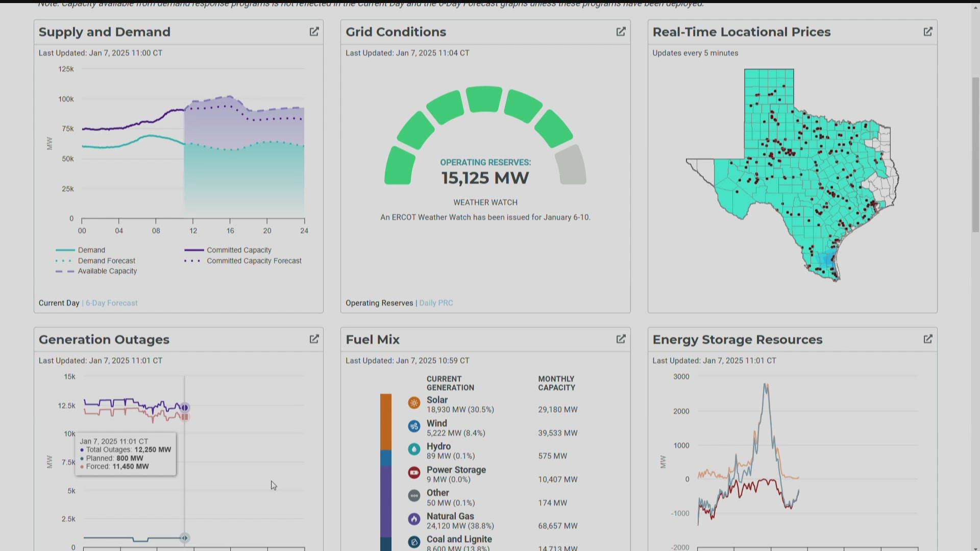
Task: Toggle Available Capacity series in legend
Action: 96,271
